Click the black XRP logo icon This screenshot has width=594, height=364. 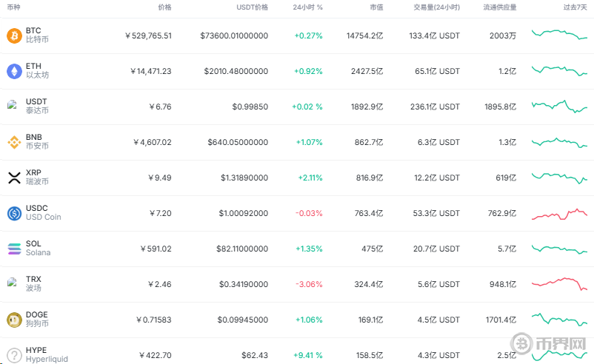14,178
